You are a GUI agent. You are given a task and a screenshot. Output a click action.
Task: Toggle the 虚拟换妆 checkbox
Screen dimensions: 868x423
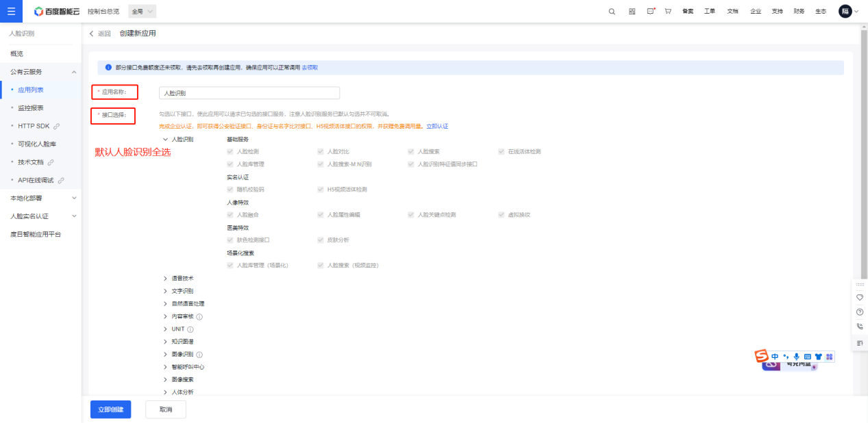coord(501,214)
